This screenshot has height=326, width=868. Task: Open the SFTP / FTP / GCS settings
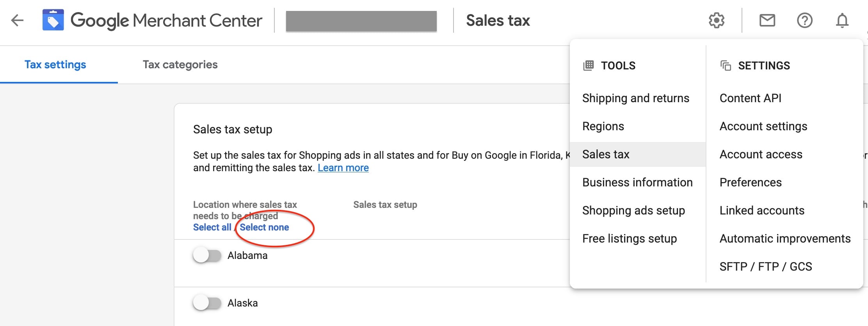point(766,267)
